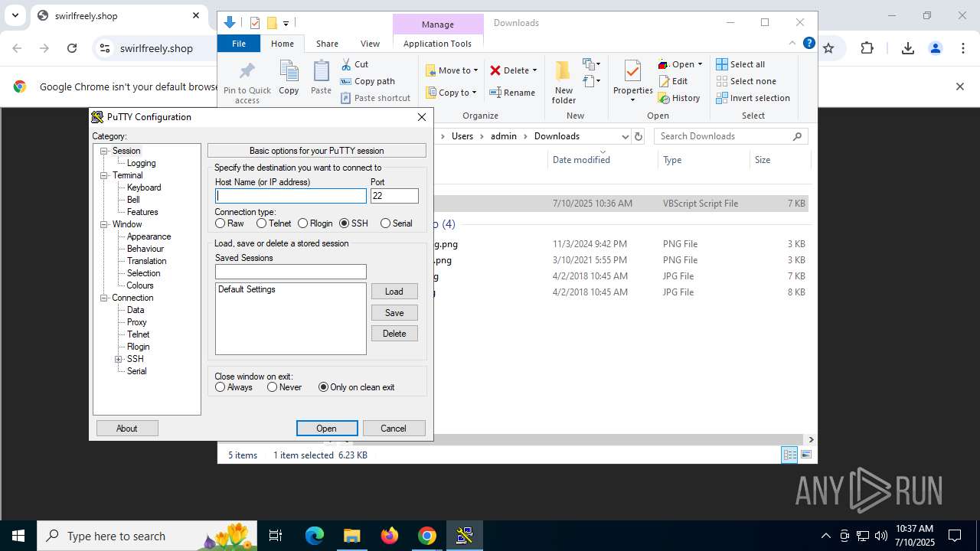The image size is (980, 551).
Task: Click the Properties checkmark icon
Action: [632, 71]
